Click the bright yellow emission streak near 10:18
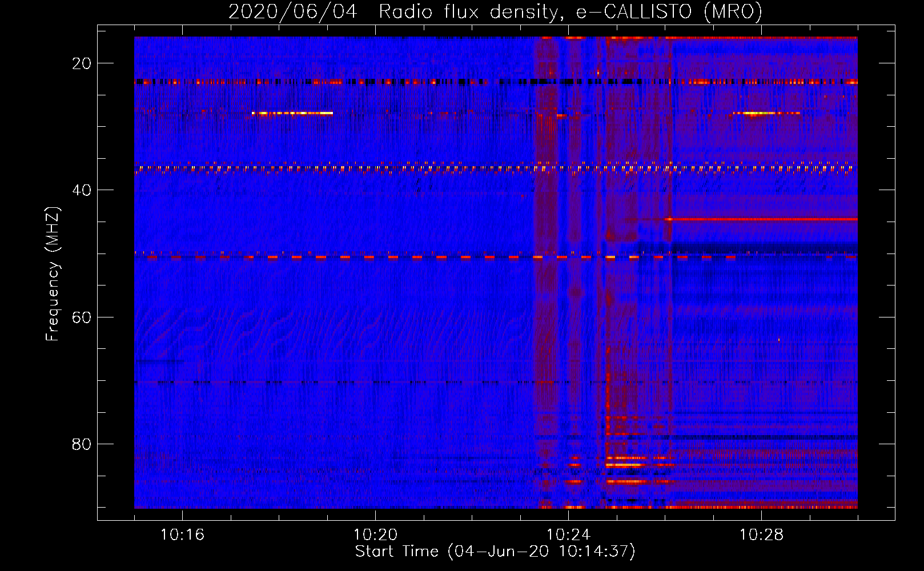Viewport: 924px width, 571px height. (292, 113)
